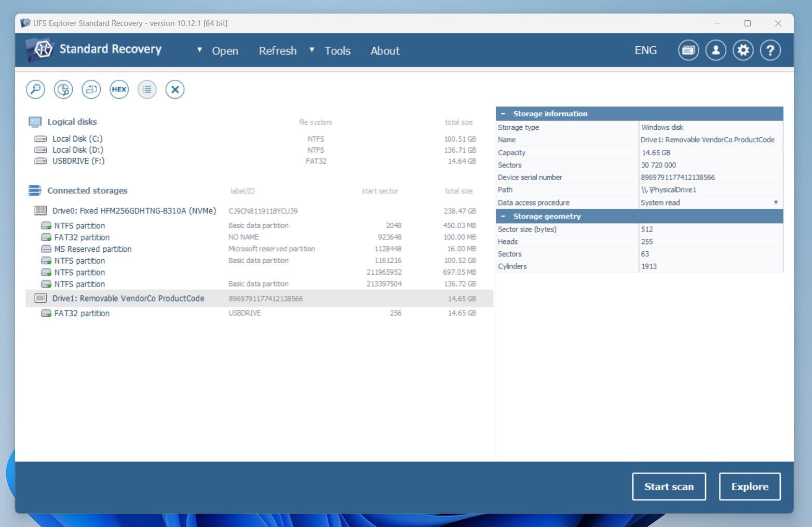Click the Cylinders value 1913
Screen dimensions: 812x527
(x=649, y=266)
